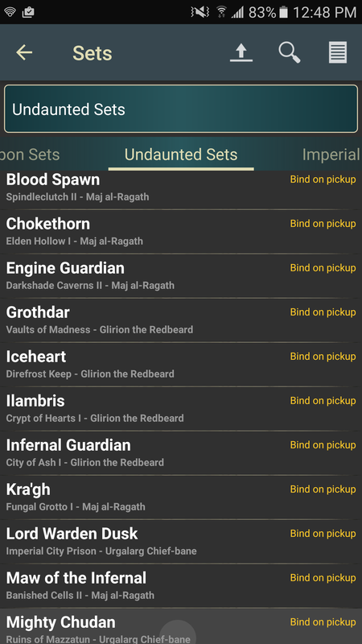362x644 pixels.
Task: Go to the partially visible Weapon Sets tab
Action: click(x=30, y=155)
